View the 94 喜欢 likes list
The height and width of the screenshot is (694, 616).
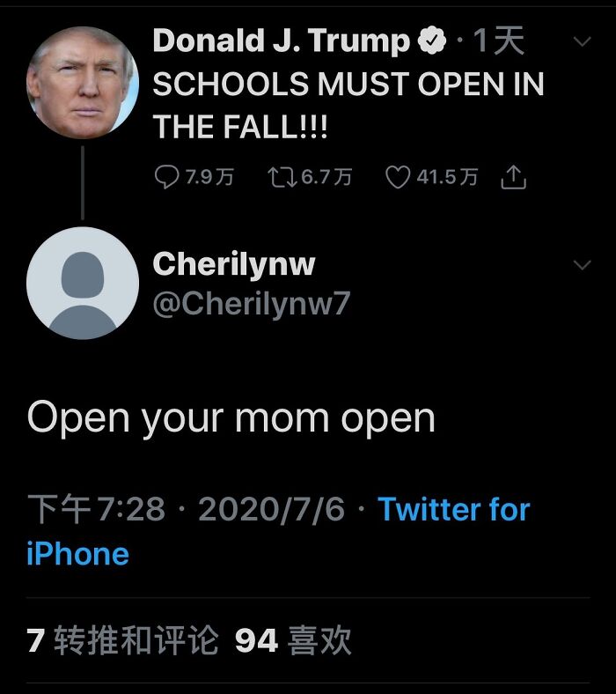[293, 640]
